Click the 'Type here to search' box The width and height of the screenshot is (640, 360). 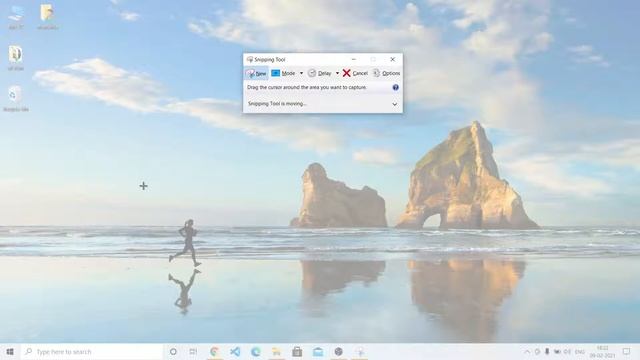[91, 351]
